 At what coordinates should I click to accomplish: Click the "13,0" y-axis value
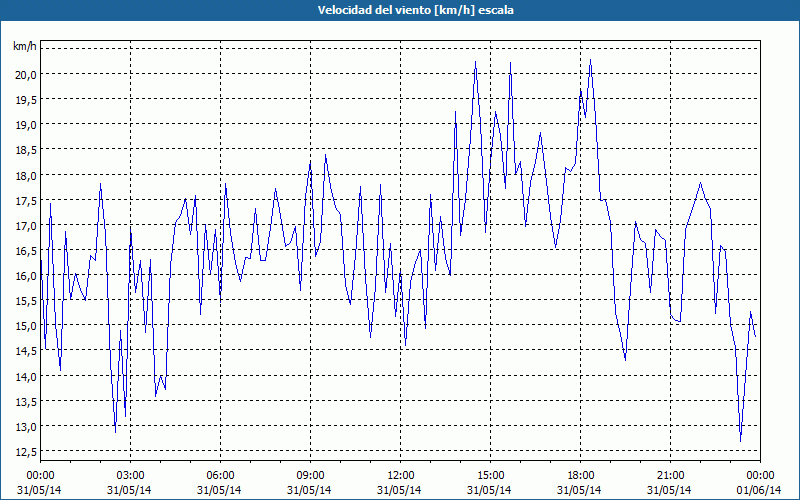click(x=27, y=426)
